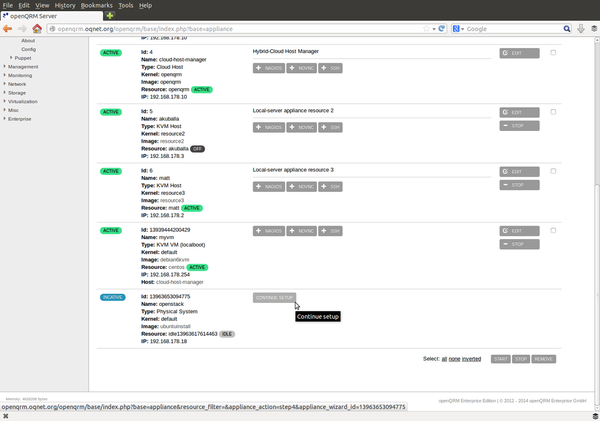This screenshot has width=600, height=421.
Task: Tick the checkbox for matt appliance
Action: pos(553,171)
